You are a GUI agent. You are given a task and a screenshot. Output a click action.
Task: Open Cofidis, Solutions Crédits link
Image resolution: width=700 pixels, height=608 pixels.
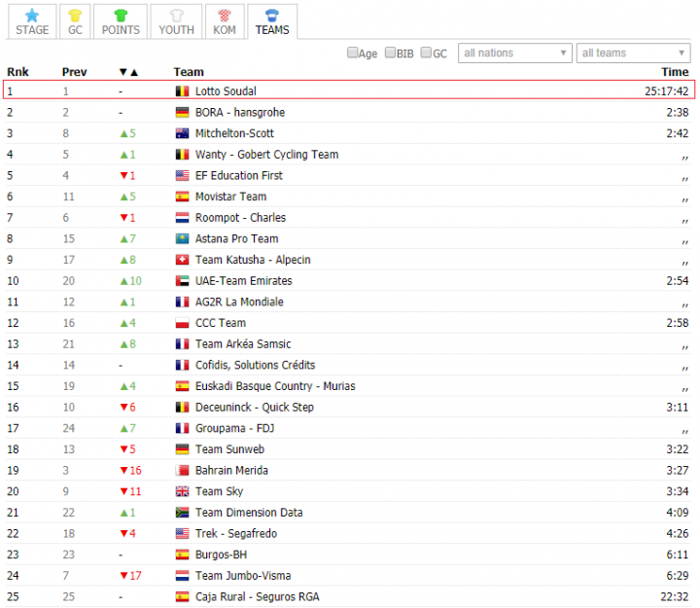click(x=255, y=365)
